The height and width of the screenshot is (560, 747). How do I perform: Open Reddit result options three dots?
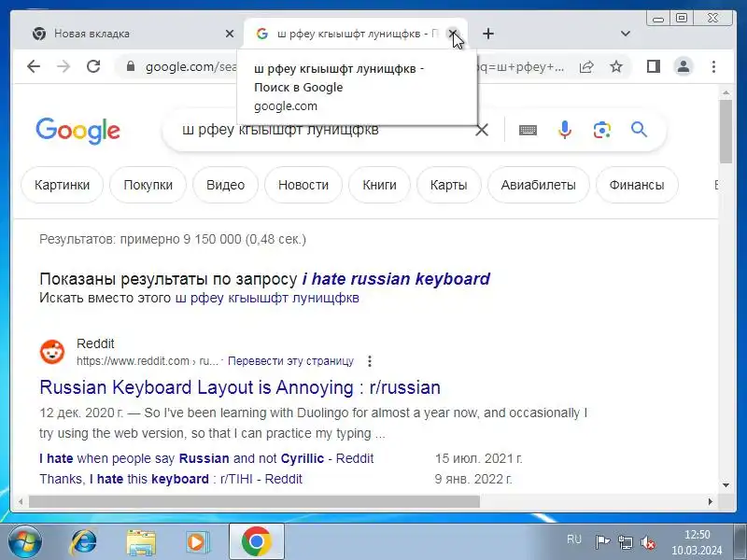[370, 361]
